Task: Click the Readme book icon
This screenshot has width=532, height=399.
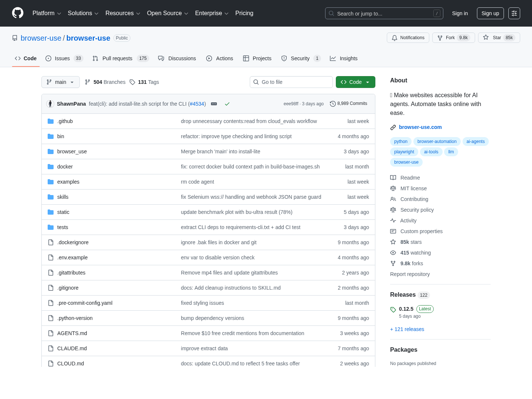Action: 393,178
